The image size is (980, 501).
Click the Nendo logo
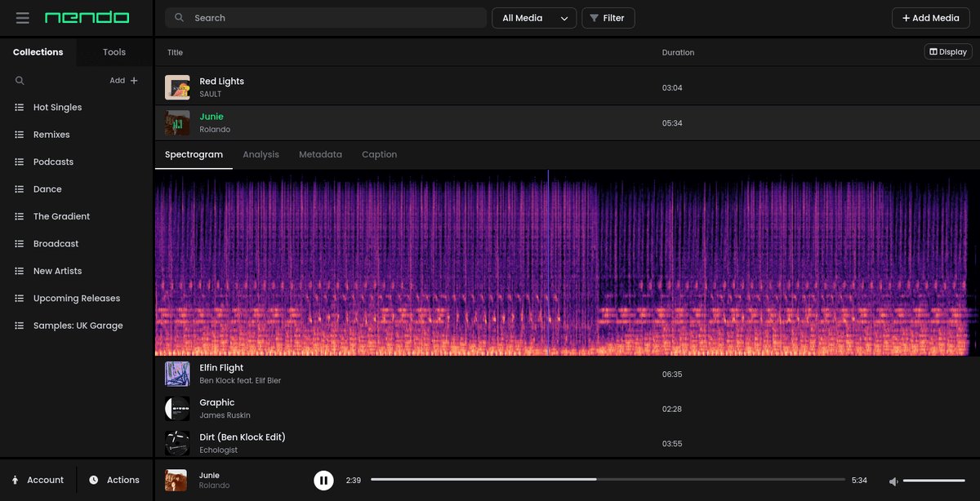87,18
